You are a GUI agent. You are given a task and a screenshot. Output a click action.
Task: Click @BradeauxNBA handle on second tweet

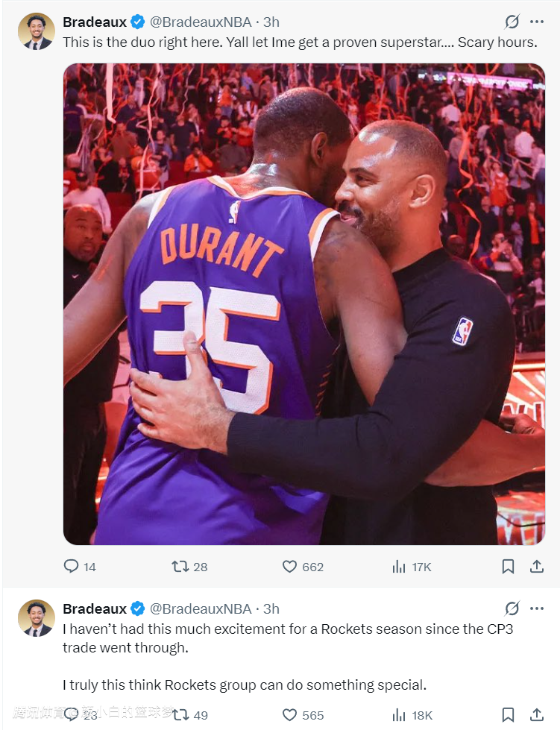(201, 608)
